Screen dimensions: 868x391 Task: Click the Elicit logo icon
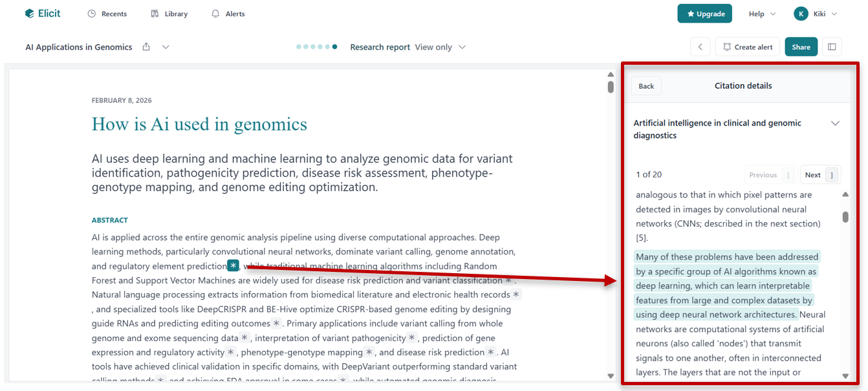click(30, 14)
